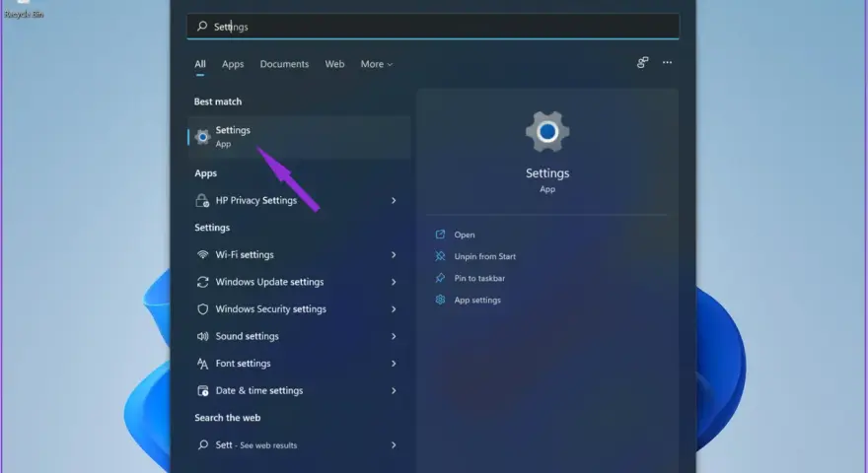
Task: Click the Unpin from Start icon
Action: [440, 256]
